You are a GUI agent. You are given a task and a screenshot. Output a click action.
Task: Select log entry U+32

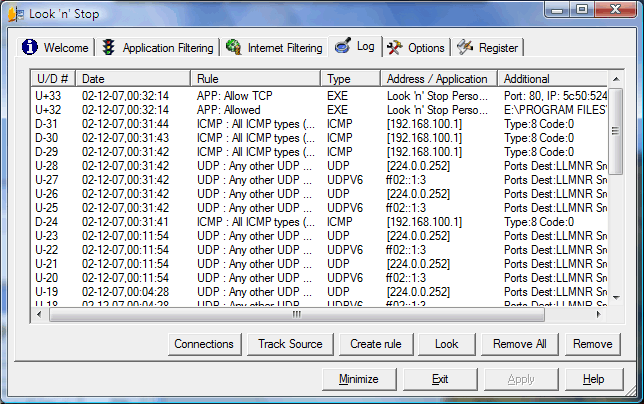320,110
